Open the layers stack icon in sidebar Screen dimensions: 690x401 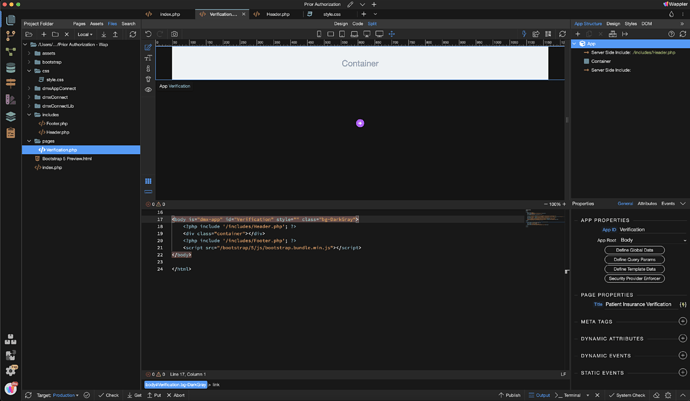coord(11,116)
